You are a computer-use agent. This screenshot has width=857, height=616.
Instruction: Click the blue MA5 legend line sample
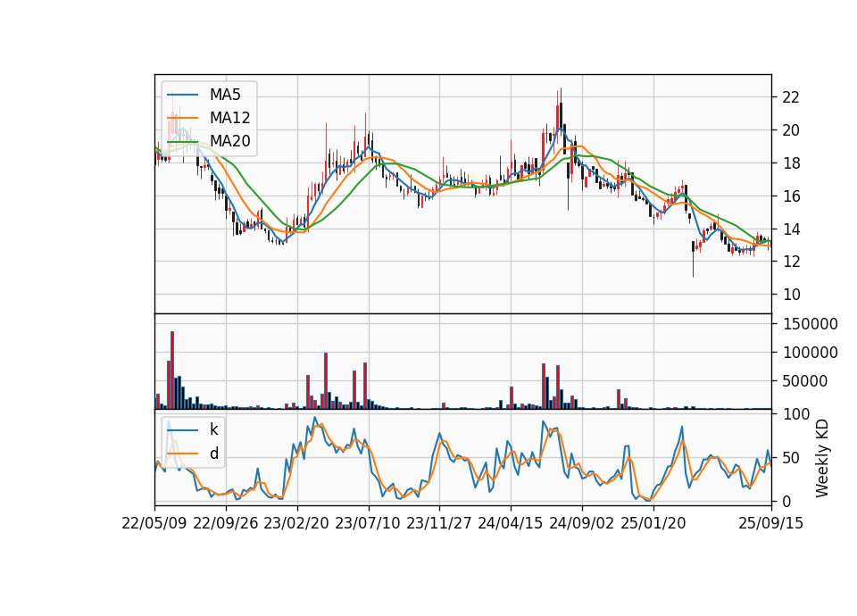point(182,95)
